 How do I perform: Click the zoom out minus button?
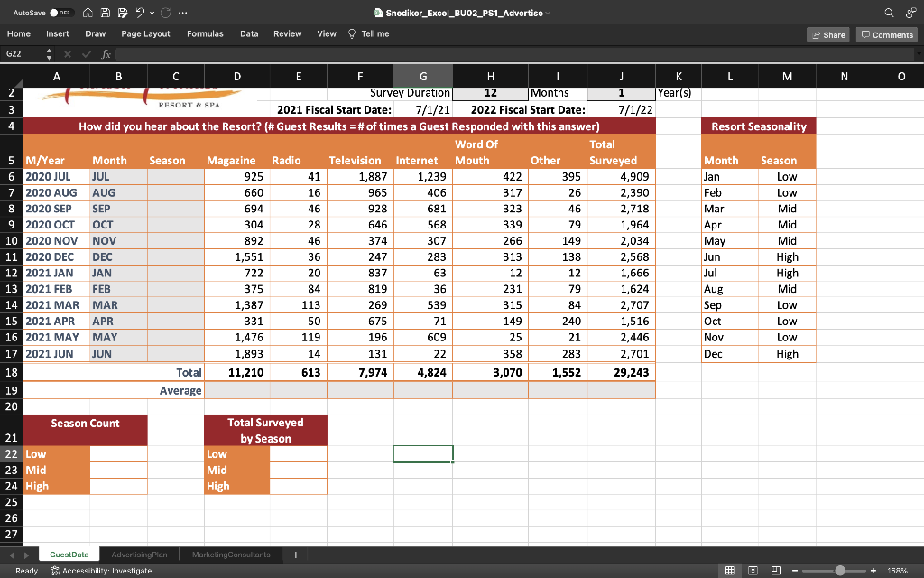pos(795,571)
